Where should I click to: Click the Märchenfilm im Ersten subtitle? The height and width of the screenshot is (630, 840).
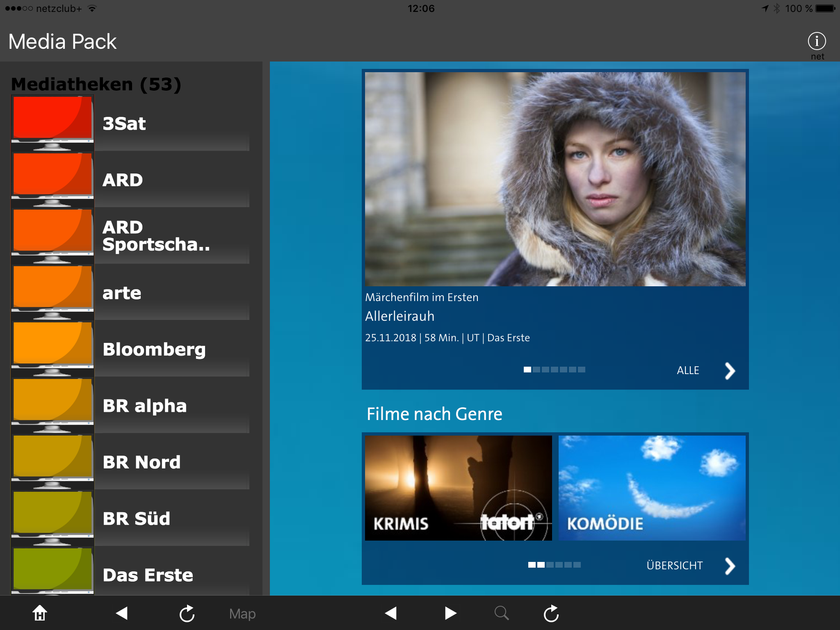point(422,297)
